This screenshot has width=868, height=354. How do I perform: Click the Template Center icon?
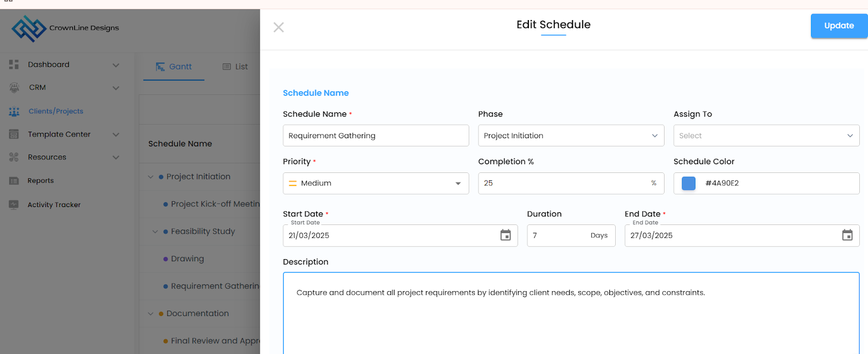(14, 134)
